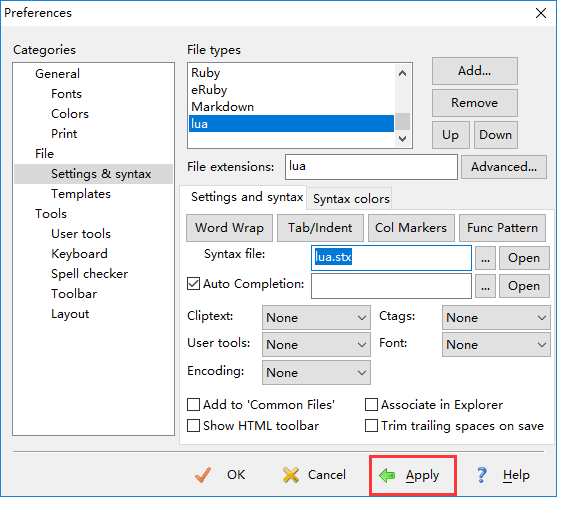
Task: Enable Trim trailing spaces on save
Action: [371, 425]
